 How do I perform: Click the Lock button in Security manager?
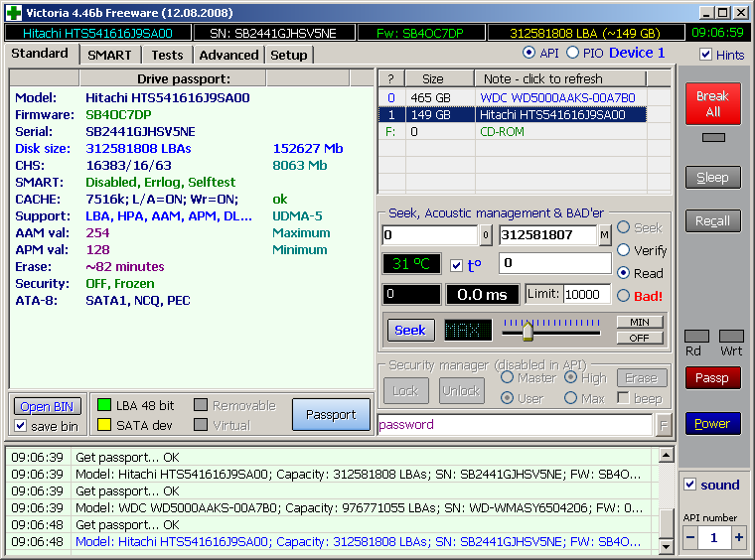(405, 390)
